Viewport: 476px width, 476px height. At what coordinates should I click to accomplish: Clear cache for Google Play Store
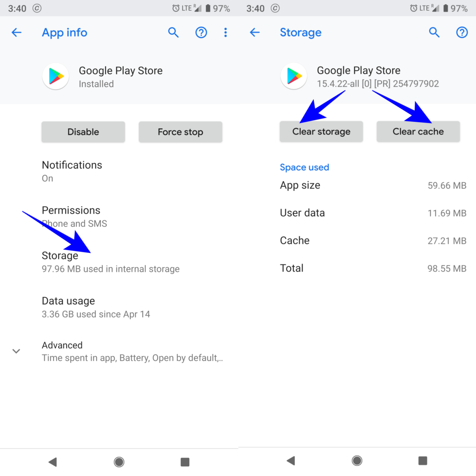418,132
